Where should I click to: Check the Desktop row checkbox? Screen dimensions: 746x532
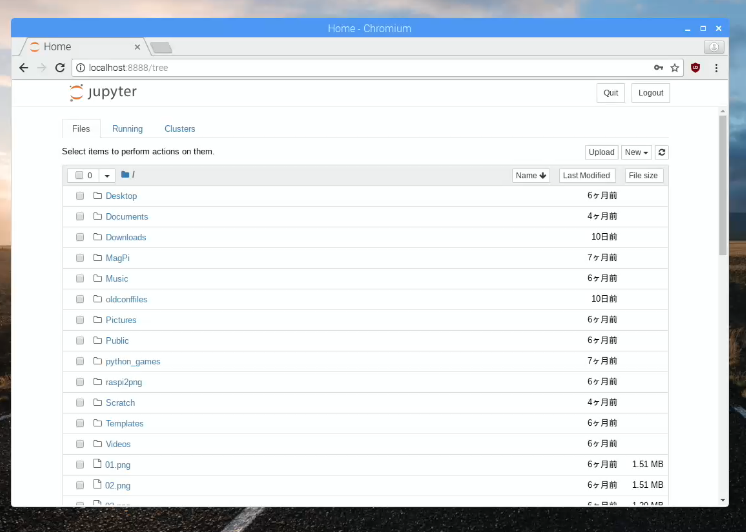(x=80, y=196)
